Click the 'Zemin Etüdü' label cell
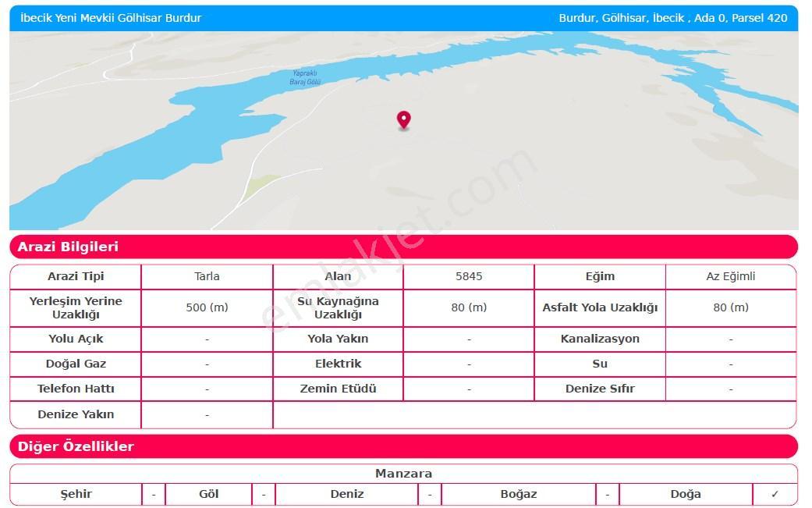 tap(339, 389)
